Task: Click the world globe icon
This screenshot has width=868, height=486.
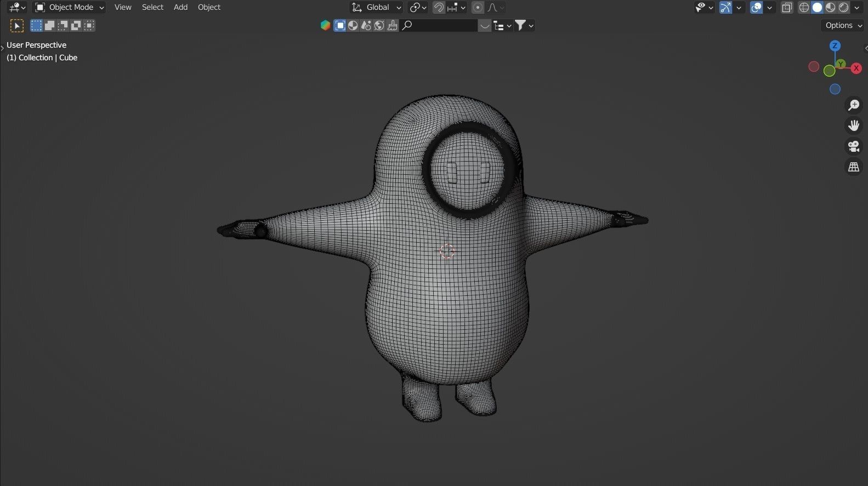Action: (379, 25)
